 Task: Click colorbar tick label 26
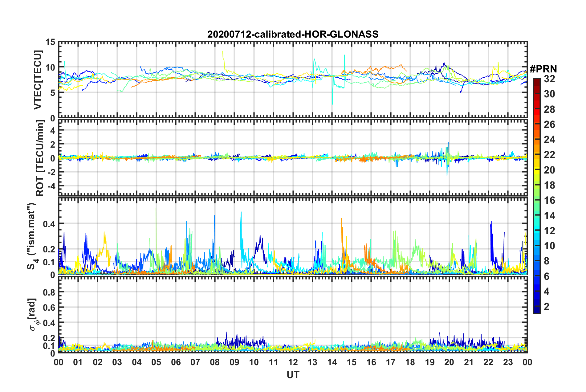[549, 125]
